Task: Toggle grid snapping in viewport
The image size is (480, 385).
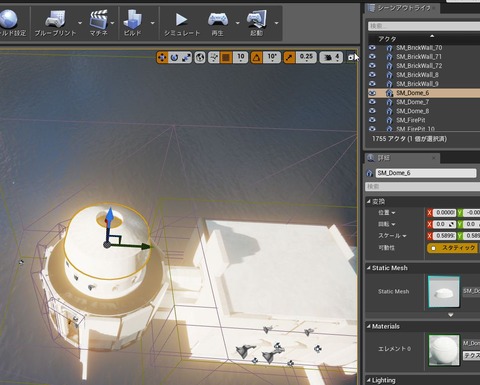Action: point(226,58)
